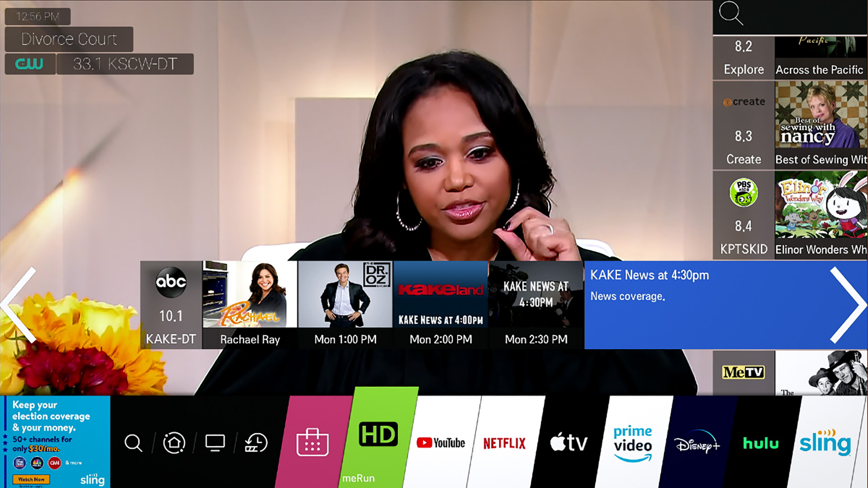Screen dimensions: 868x488
Task: Open the YouTube app
Action: pyautogui.click(x=440, y=443)
